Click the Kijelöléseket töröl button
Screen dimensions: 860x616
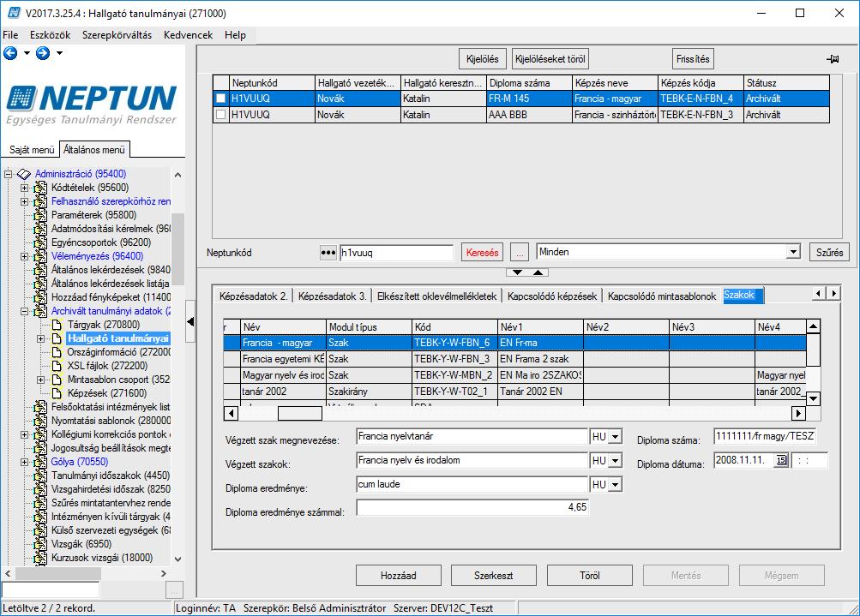pos(550,59)
